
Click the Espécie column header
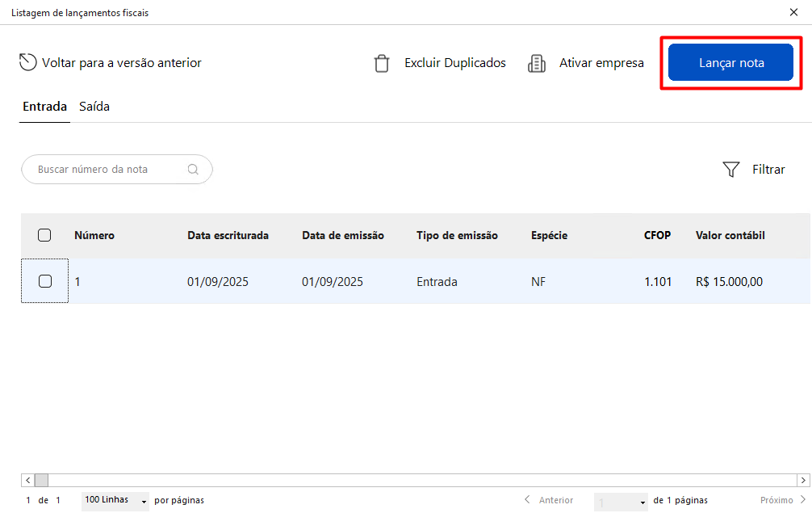click(549, 235)
